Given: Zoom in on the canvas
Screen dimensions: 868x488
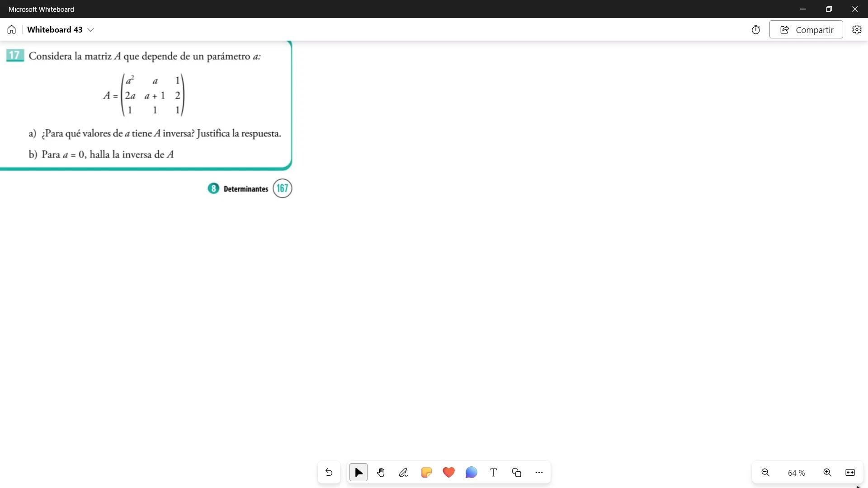Looking at the screenshot, I should [x=827, y=473].
